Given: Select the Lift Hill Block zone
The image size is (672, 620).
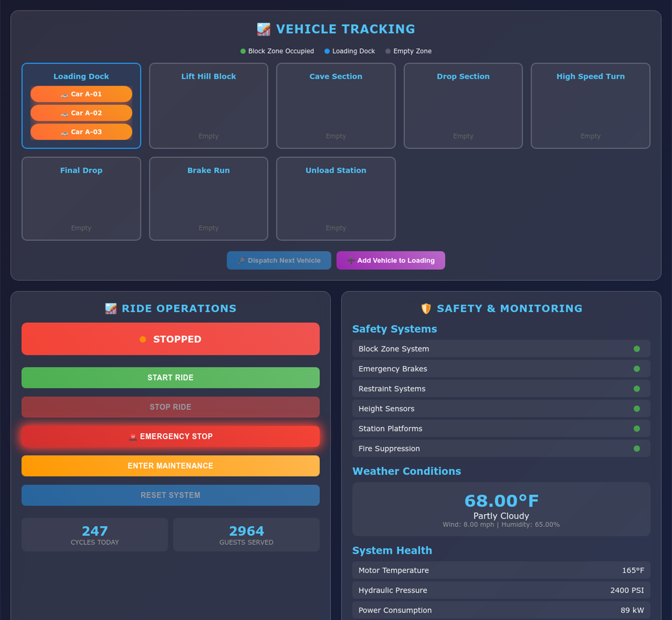Looking at the screenshot, I should pyautogui.click(x=208, y=106).
